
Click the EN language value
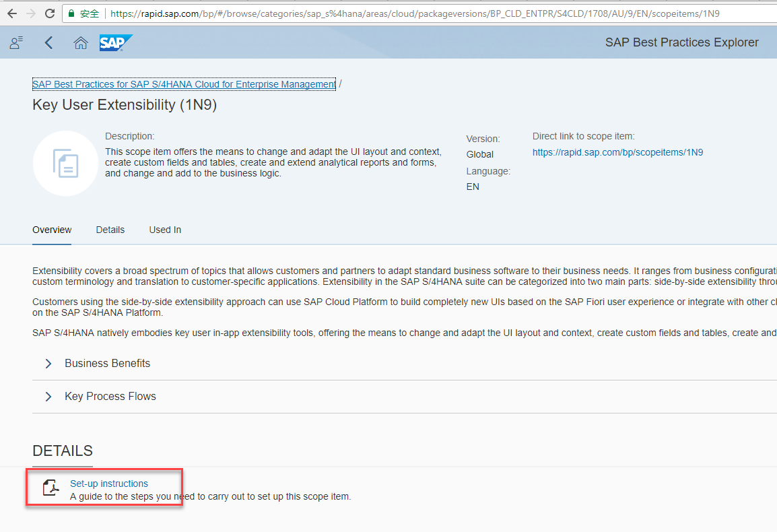(473, 187)
